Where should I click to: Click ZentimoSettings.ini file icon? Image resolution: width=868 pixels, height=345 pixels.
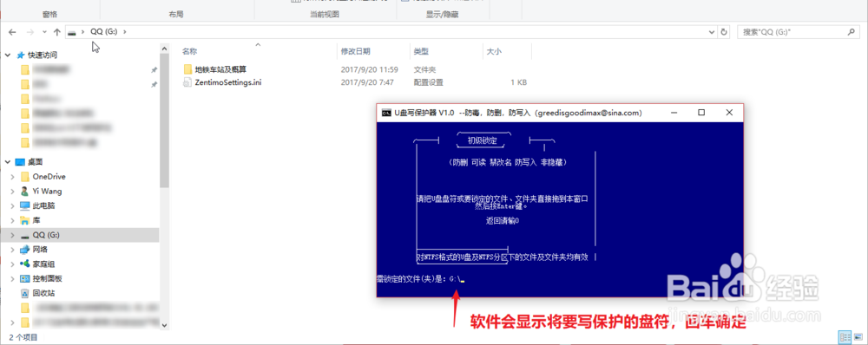[187, 82]
